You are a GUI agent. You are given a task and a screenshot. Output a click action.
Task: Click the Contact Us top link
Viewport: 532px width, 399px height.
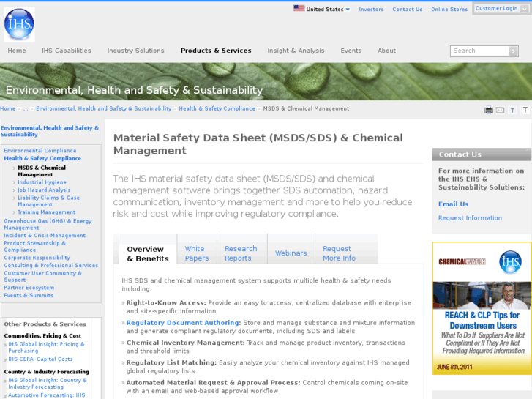[x=407, y=10]
